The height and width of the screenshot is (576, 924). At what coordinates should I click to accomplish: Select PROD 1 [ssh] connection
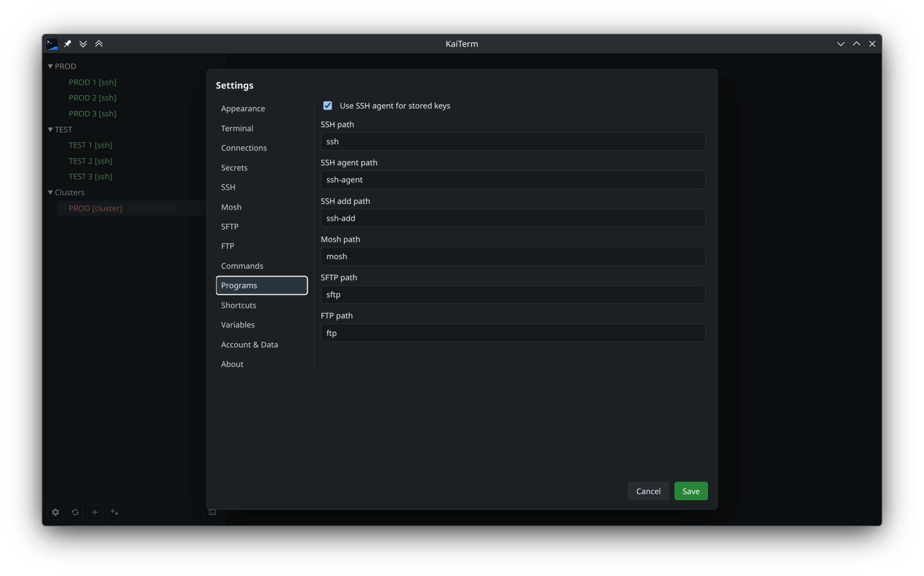pos(92,82)
